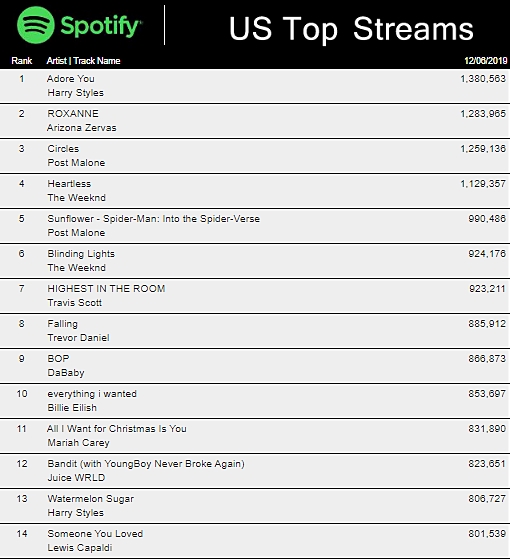Screen dimensions: 510x560
Task: Open HIGHEST IN THE ROOM track
Action: click(x=106, y=289)
